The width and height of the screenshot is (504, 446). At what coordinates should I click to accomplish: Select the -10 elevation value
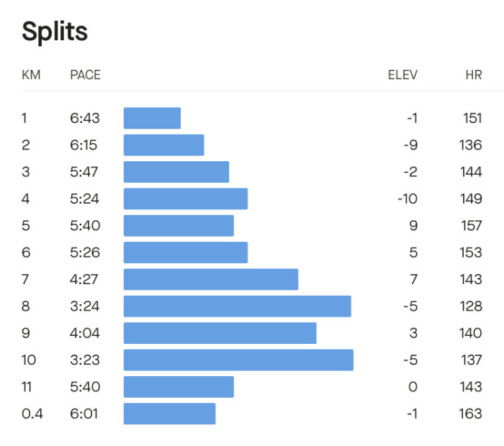pyautogui.click(x=408, y=199)
